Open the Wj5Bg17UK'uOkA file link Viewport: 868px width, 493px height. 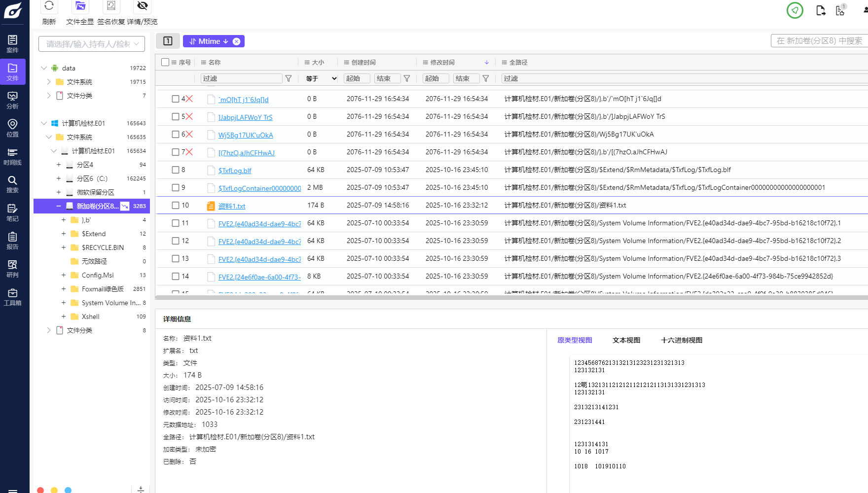point(246,135)
